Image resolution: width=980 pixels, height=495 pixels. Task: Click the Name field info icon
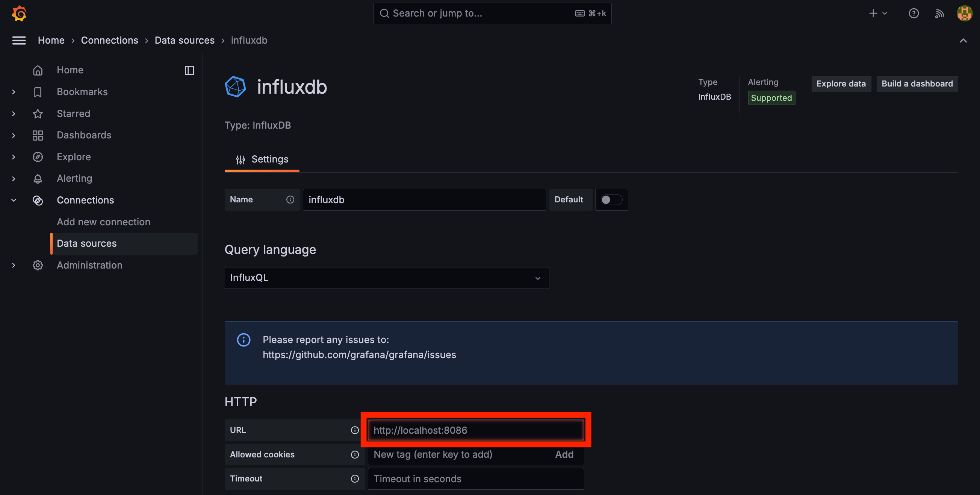(x=290, y=199)
